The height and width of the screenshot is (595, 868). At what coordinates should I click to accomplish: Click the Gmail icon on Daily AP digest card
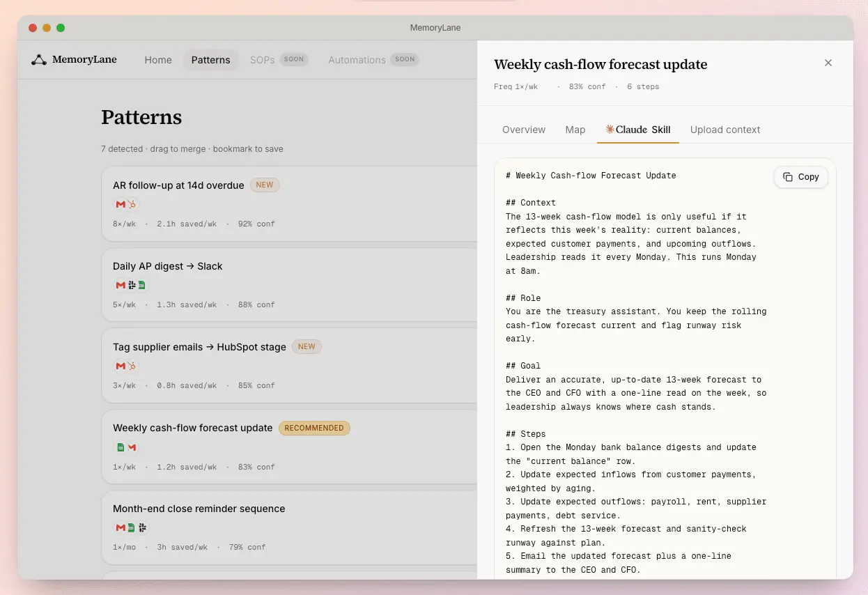(x=121, y=285)
